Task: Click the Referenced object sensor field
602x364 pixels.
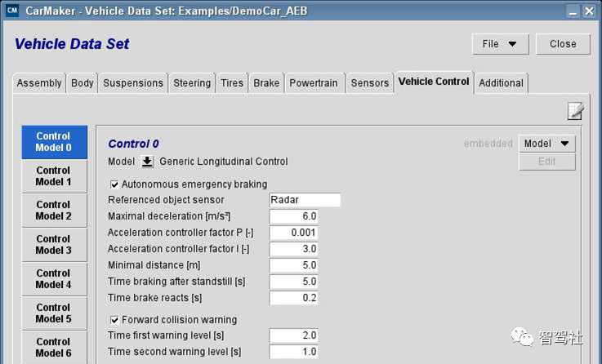Action: tap(305, 200)
